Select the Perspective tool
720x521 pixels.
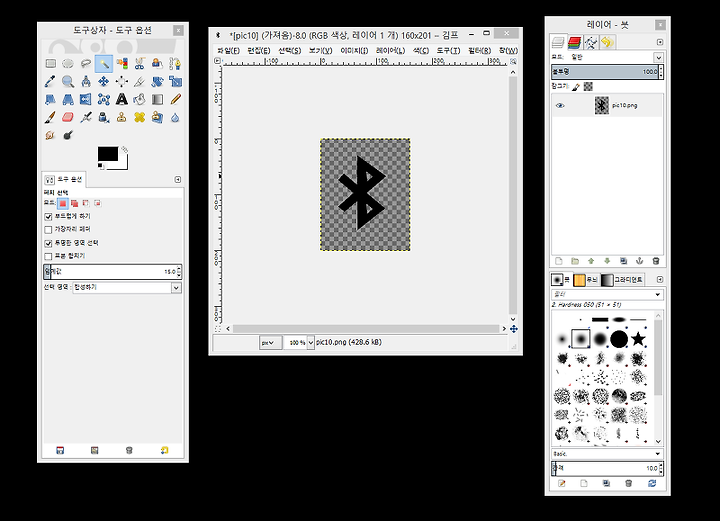point(68,99)
